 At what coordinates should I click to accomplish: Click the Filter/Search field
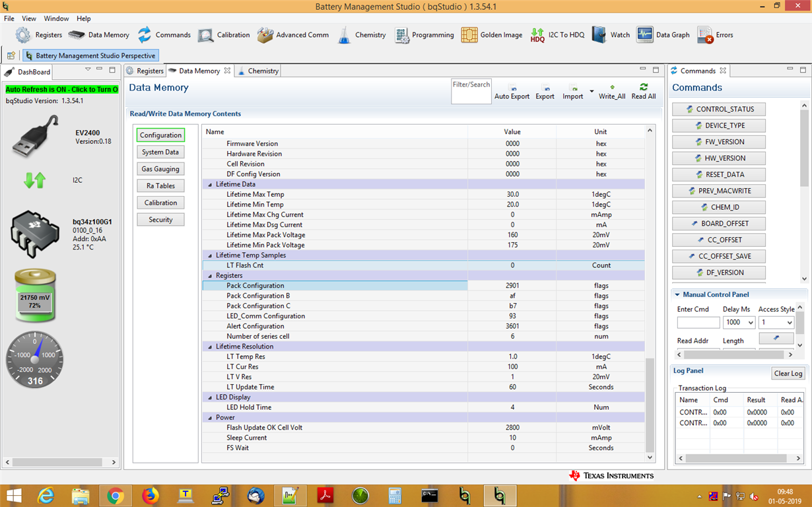[471, 92]
